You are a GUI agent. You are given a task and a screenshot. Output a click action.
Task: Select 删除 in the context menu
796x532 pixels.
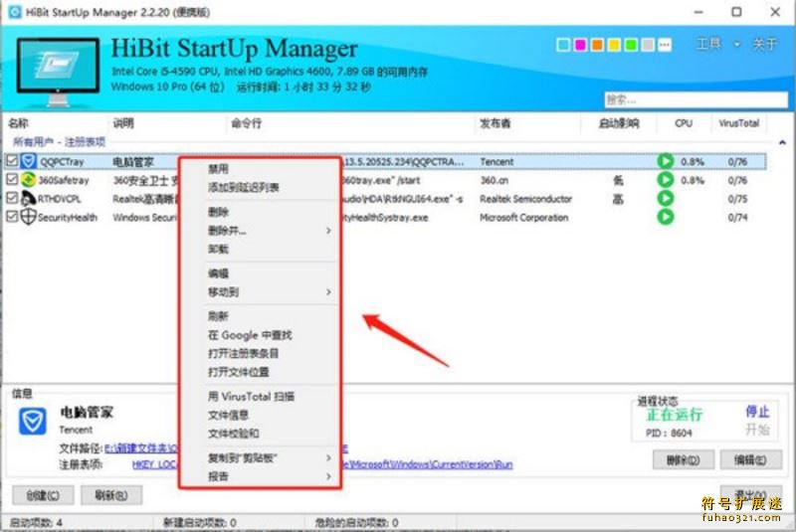click(218, 212)
